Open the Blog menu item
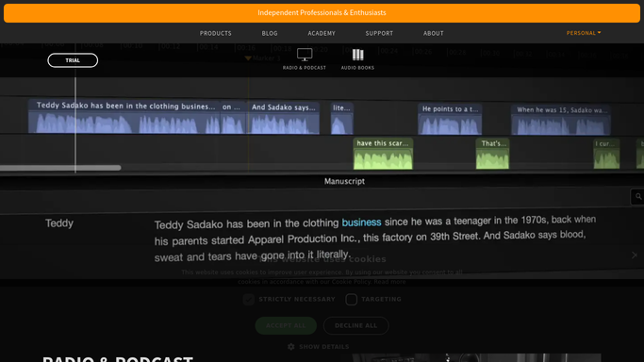The width and height of the screenshot is (644, 362). pyautogui.click(x=270, y=33)
